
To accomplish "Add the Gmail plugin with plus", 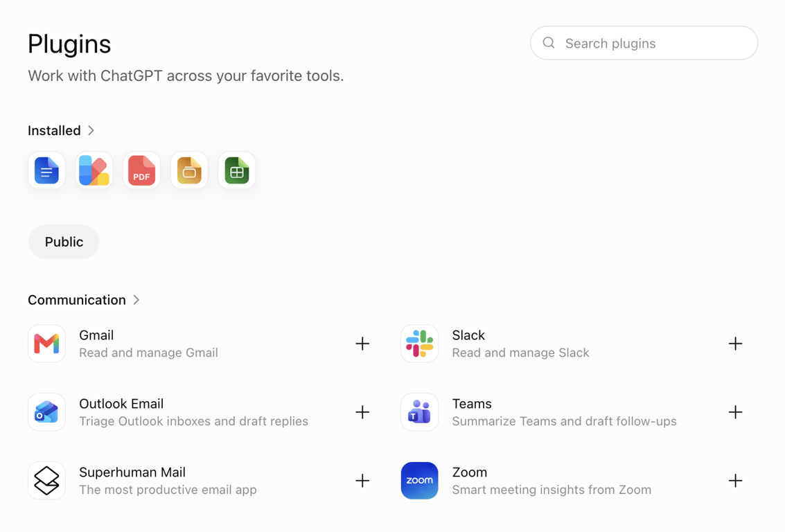I will (362, 344).
